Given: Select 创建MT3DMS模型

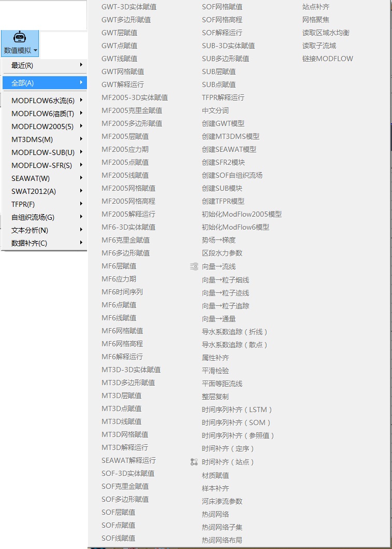Looking at the screenshot, I should [x=231, y=136].
